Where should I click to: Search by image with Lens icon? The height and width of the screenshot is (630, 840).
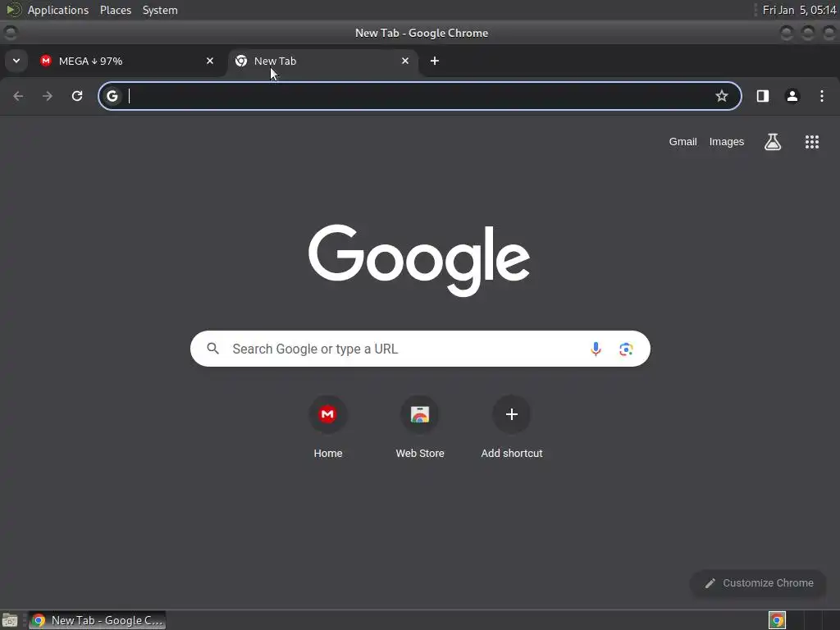click(626, 349)
